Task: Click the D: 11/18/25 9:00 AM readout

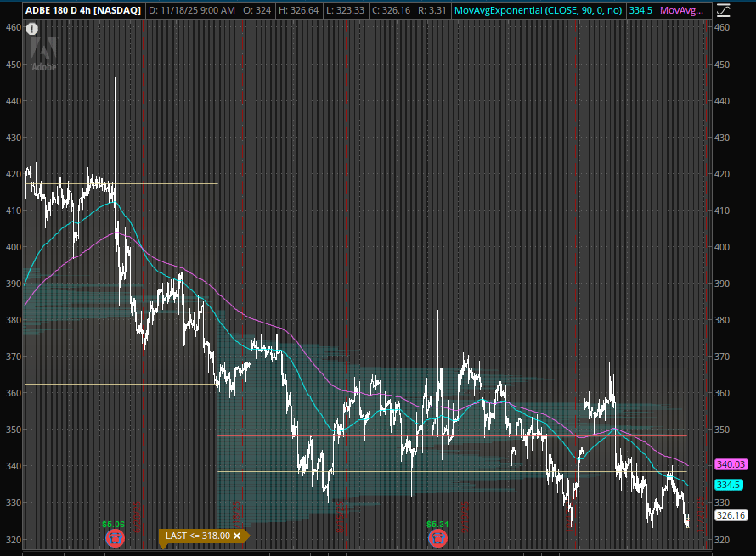Action: [x=192, y=10]
